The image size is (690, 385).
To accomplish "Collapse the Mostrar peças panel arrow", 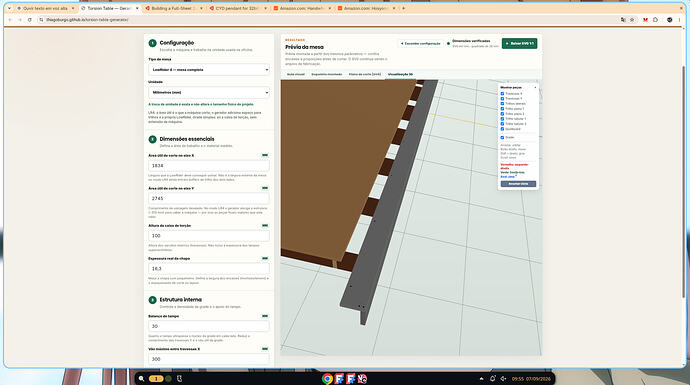I will coord(535,88).
